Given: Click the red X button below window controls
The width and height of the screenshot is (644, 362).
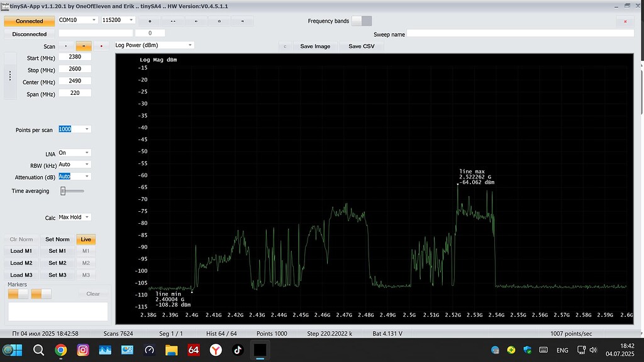Looking at the screenshot, I should click(x=625, y=21).
